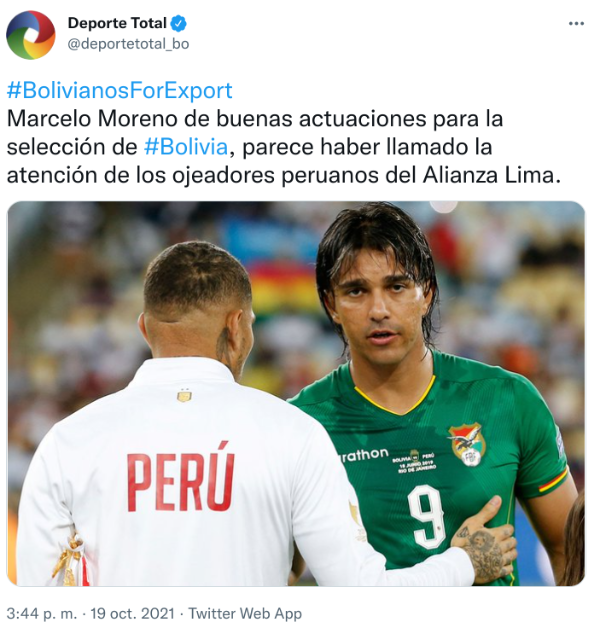Click the number 9 on green jersey
Screen dimensions: 600x628
tap(427, 516)
